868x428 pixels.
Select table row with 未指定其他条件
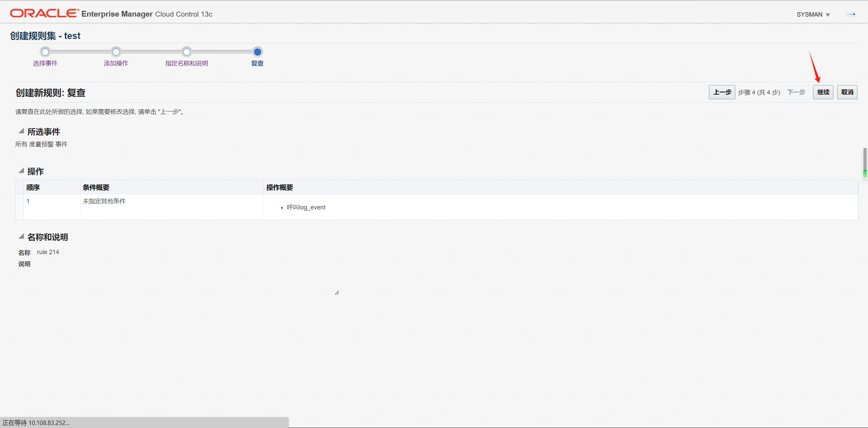[x=104, y=201]
